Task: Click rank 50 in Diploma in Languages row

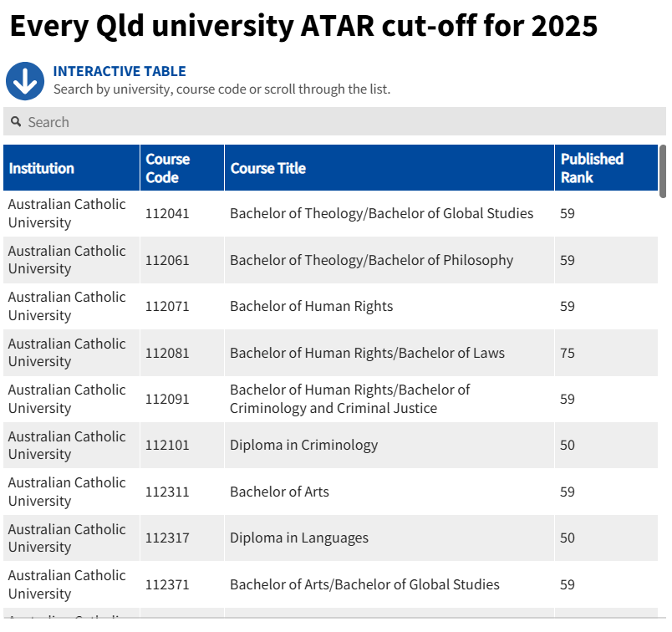Action: click(x=568, y=538)
